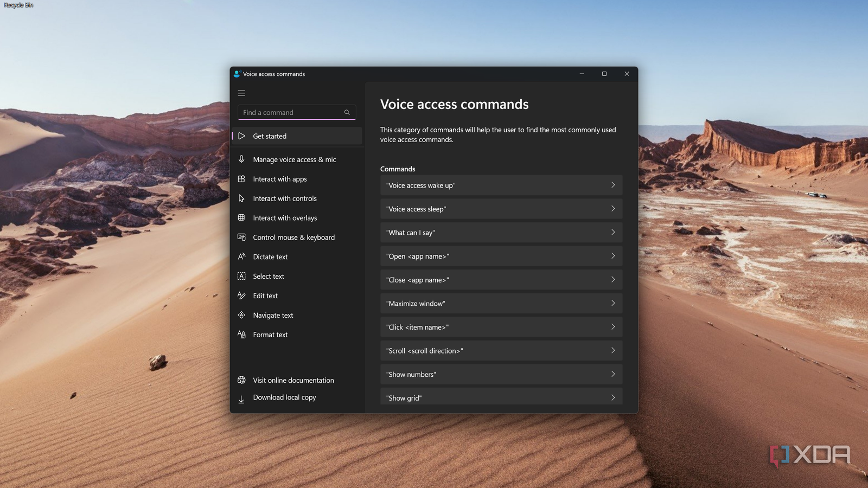The image size is (868, 488).
Task: Open the Edit text pen icon
Action: click(241, 296)
